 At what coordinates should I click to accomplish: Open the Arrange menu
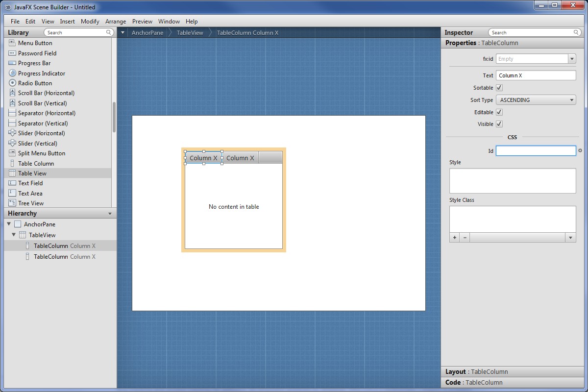coord(116,21)
